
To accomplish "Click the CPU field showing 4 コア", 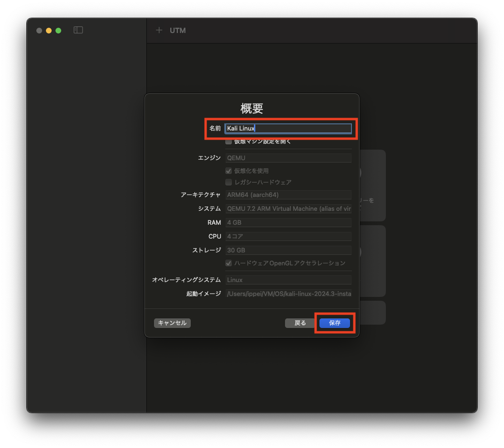I will [288, 236].
